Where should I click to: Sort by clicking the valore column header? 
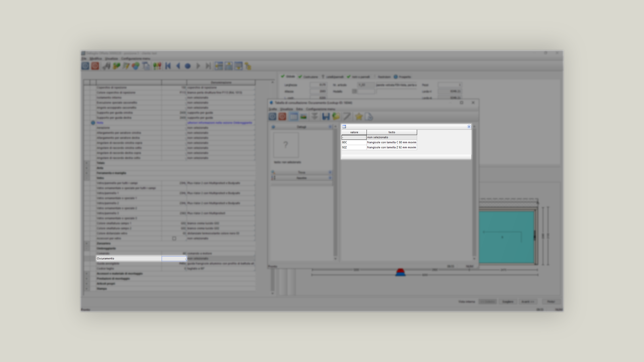coord(354,132)
